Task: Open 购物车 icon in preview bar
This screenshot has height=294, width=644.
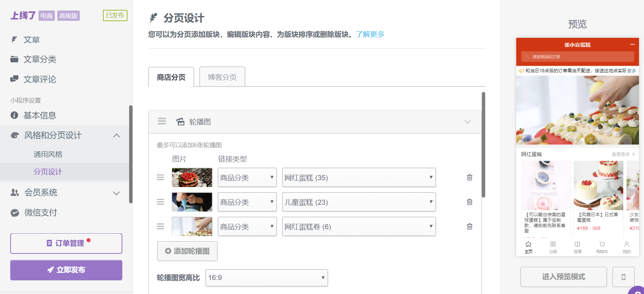Action: point(602,248)
